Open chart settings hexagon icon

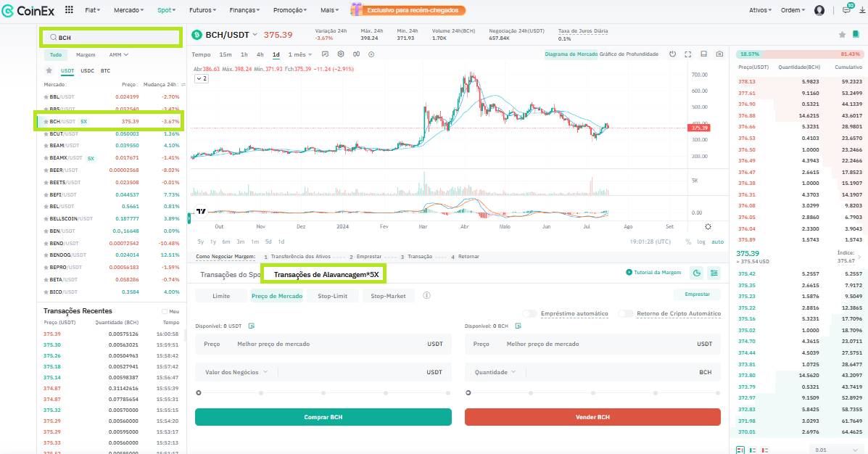tap(340, 54)
